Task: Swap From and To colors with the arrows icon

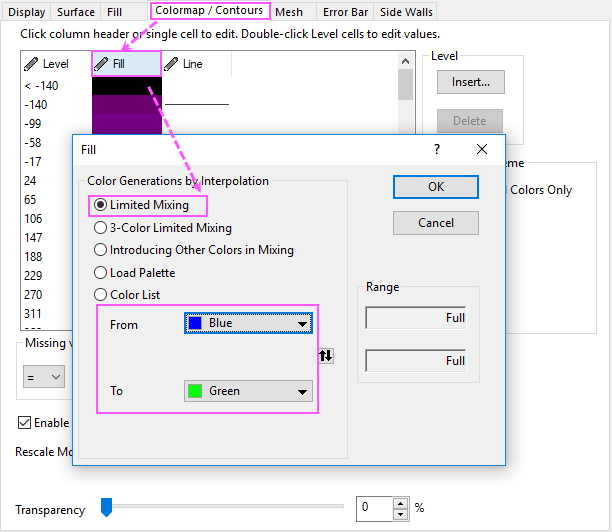Action: click(x=326, y=356)
